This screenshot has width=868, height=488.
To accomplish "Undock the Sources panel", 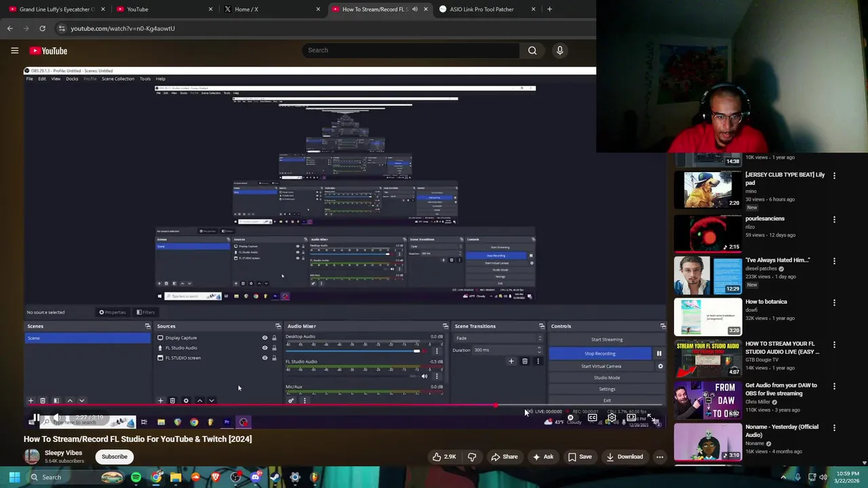I will [278, 326].
